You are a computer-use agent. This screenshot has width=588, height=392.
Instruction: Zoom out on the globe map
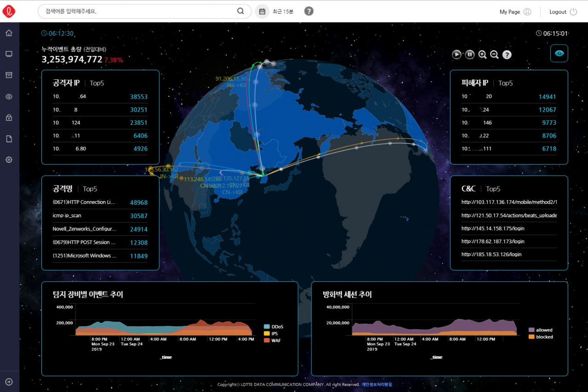pyautogui.click(x=494, y=55)
